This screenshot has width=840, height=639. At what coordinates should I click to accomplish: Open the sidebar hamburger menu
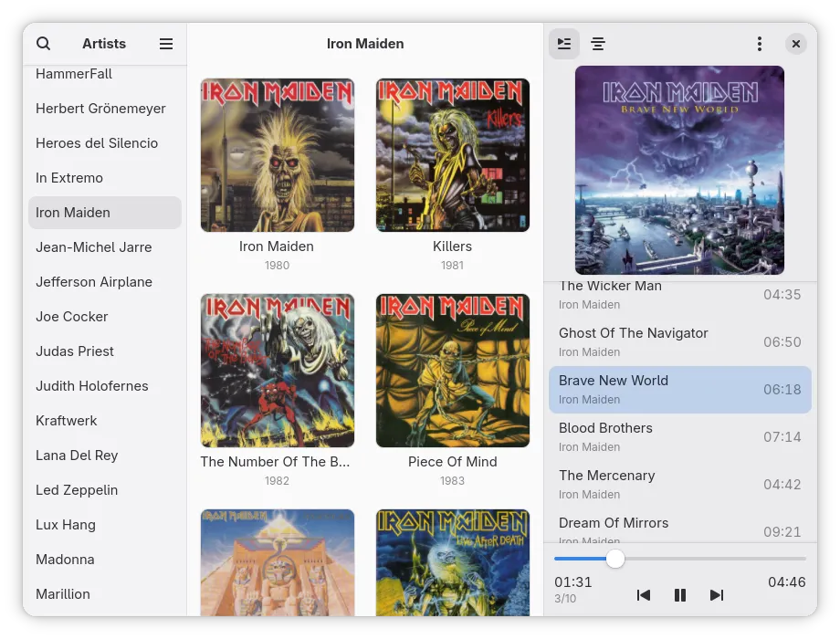click(x=166, y=44)
